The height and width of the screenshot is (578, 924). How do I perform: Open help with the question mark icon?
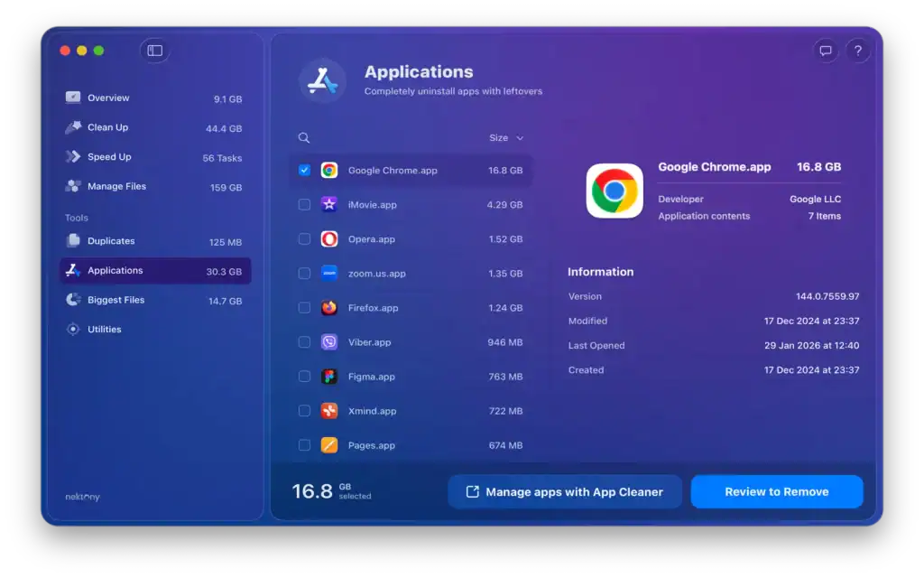[858, 51]
